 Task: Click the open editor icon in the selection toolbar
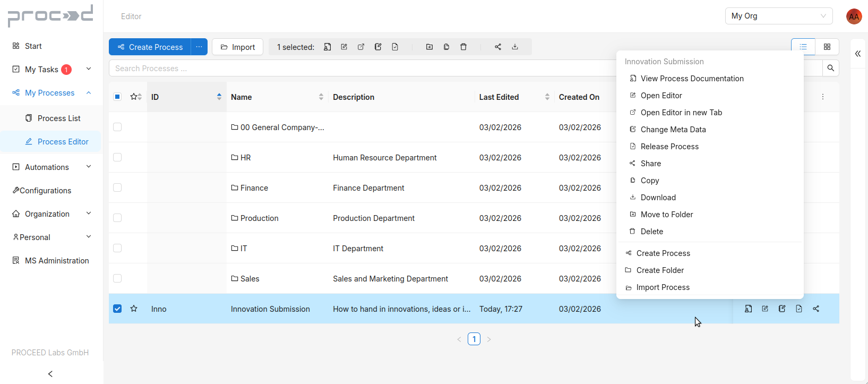point(344,47)
